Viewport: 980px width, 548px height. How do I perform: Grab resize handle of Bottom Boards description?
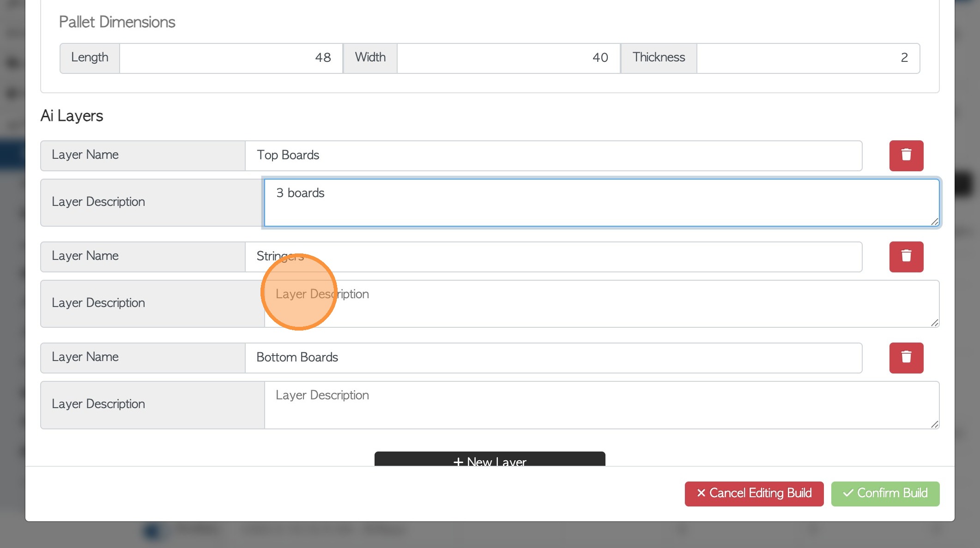[935, 424]
